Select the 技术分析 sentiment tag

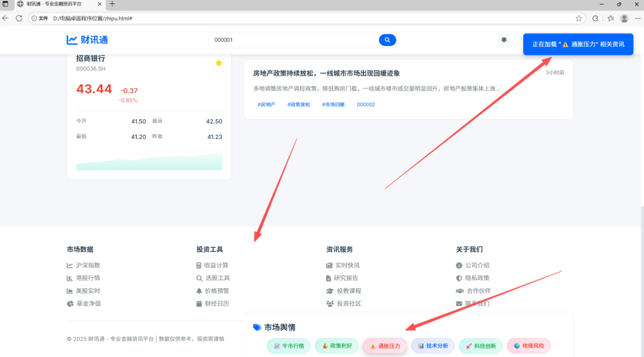click(433, 346)
